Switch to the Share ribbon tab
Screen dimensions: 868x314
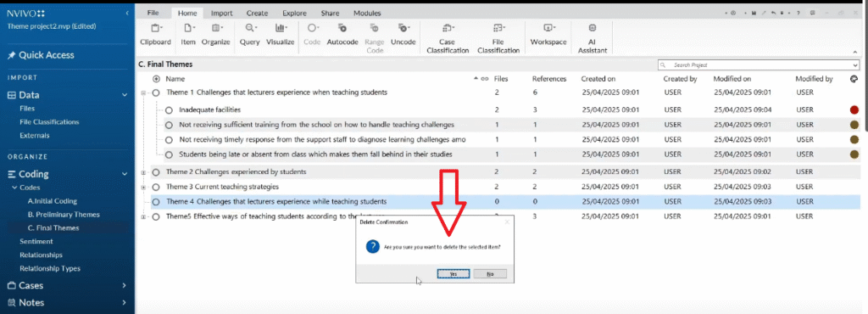330,14
